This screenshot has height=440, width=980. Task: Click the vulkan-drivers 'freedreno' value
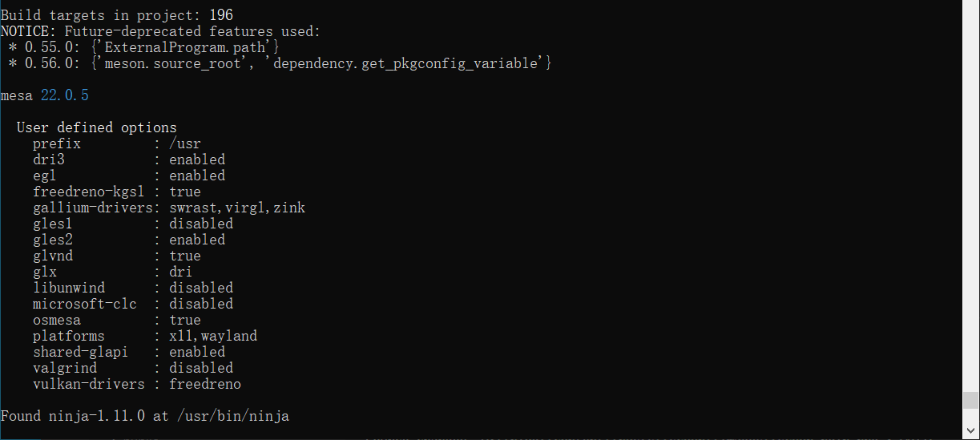click(x=205, y=384)
